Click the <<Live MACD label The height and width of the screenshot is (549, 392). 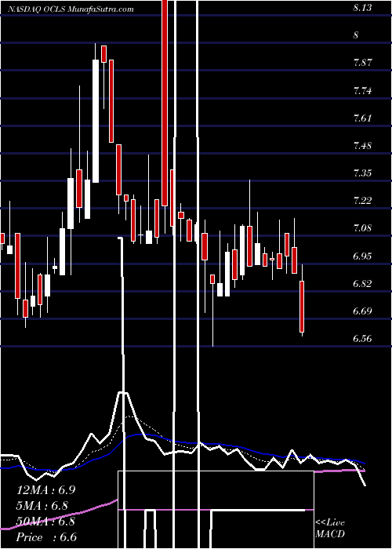pos(330,529)
